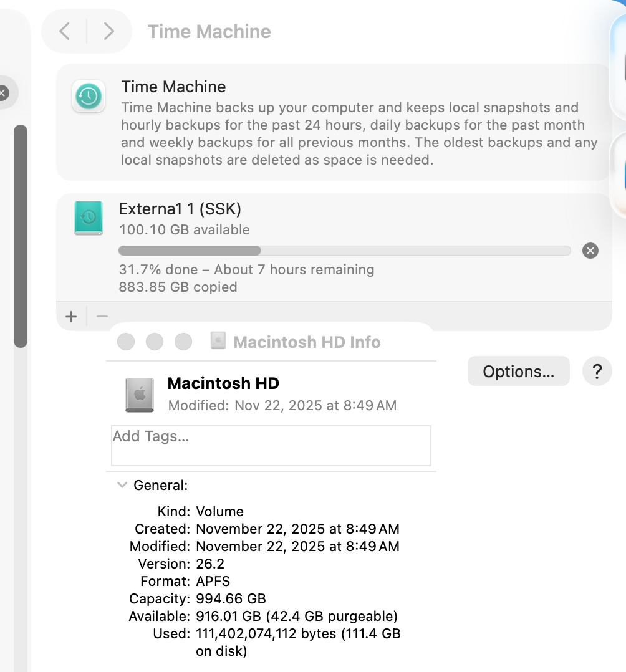Select the Externa1 1 (SSK) disk icon
626x672 pixels.
pyautogui.click(x=89, y=218)
